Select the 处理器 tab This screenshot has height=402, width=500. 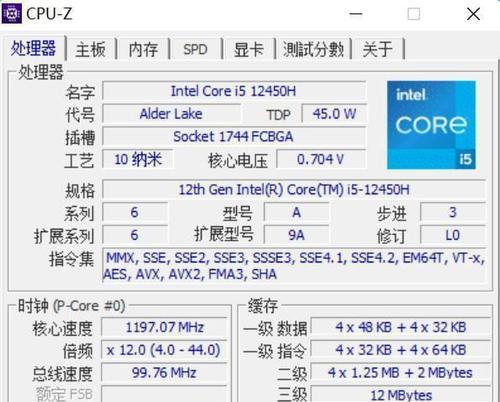(x=34, y=48)
